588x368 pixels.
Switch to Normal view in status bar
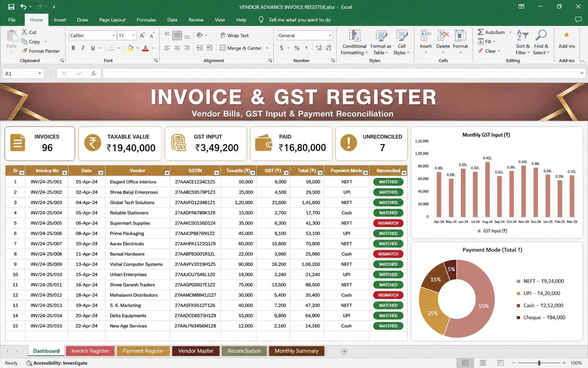point(465,363)
